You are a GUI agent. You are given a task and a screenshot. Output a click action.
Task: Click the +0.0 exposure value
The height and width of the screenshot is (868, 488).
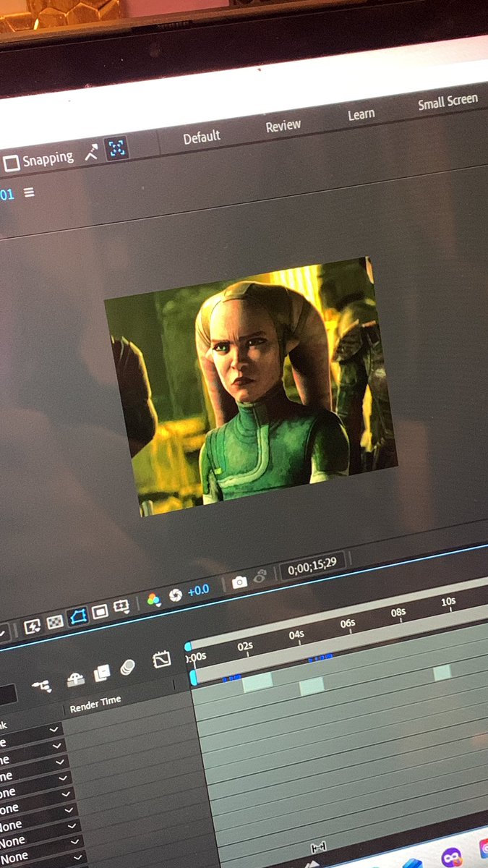(x=198, y=591)
